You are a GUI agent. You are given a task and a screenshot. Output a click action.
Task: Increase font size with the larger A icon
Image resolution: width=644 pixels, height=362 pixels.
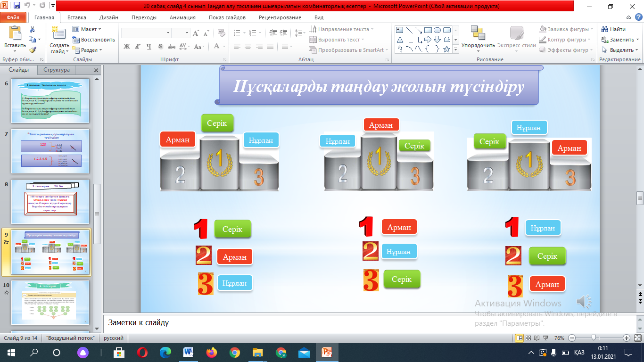point(195,33)
